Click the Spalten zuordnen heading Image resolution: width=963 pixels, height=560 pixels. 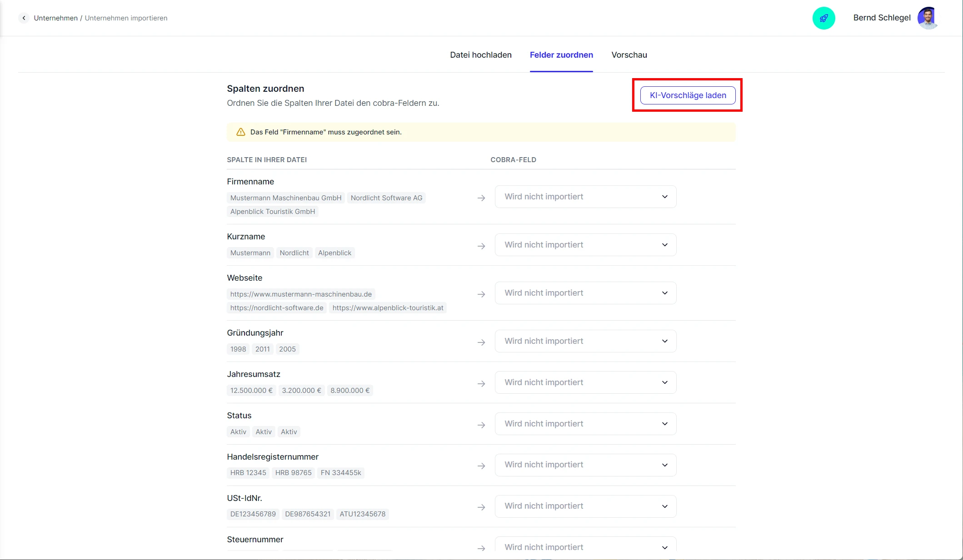tap(265, 89)
